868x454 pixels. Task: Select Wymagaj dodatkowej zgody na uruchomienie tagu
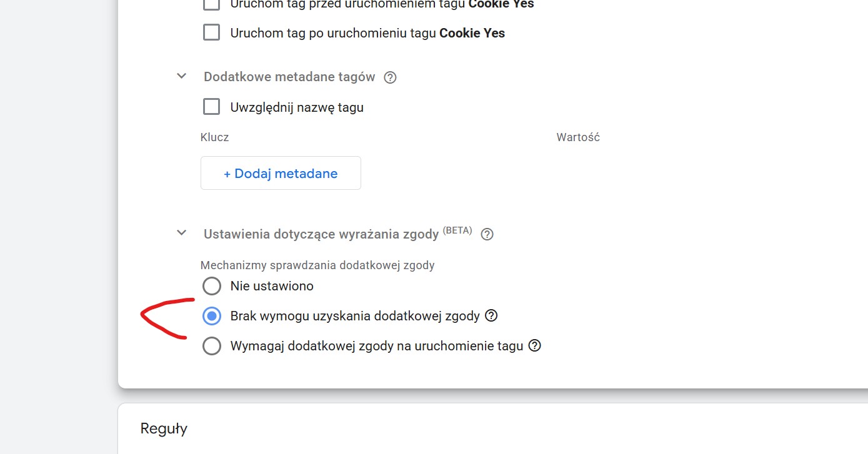(x=212, y=346)
